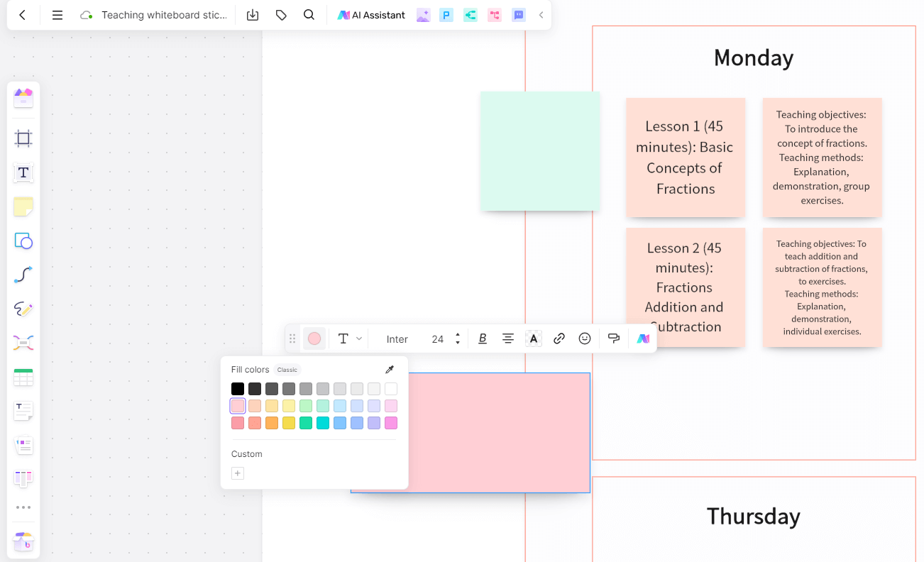Click the blue P presentation icon
This screenshot has width=924, height=562.
[x=446, y=15]
